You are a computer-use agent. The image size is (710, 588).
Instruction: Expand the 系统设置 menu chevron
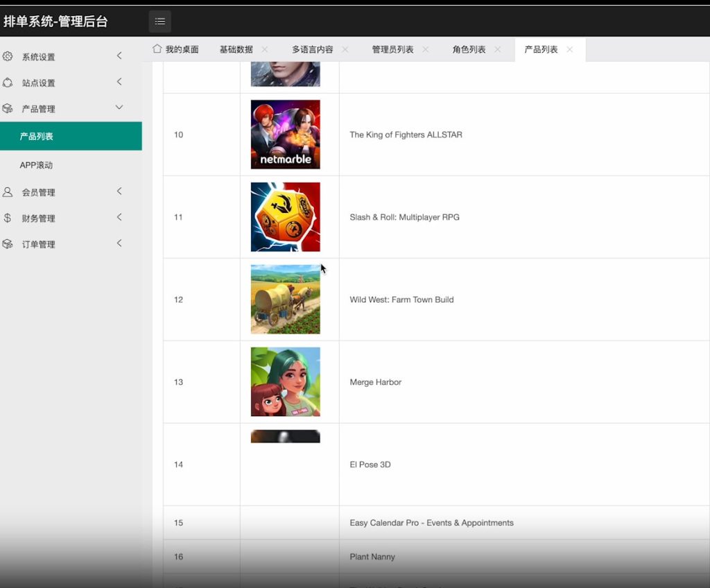(x=119, y=55)
